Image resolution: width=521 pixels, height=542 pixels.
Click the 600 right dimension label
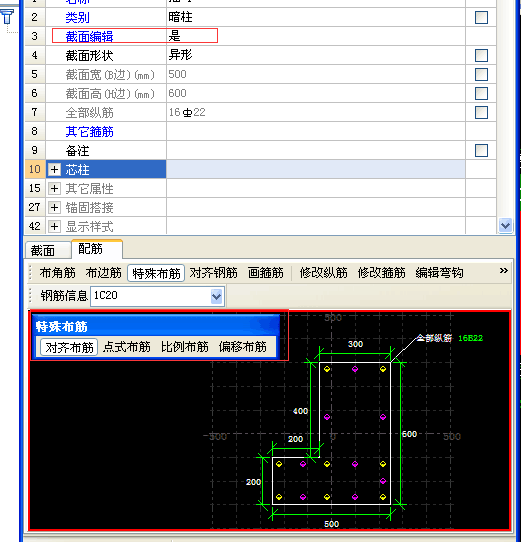(409, 434)
